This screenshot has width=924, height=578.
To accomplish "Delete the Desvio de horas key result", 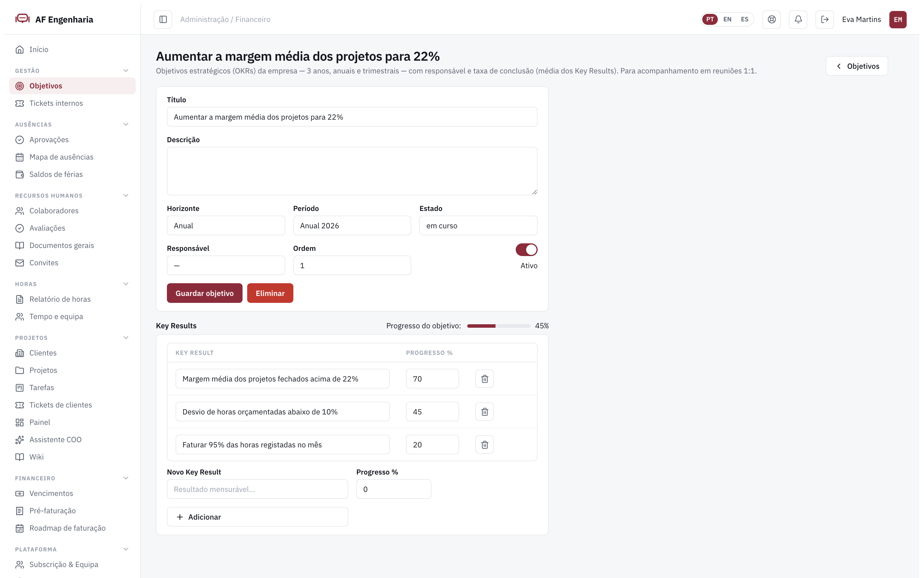I will (x=485, y=411).
